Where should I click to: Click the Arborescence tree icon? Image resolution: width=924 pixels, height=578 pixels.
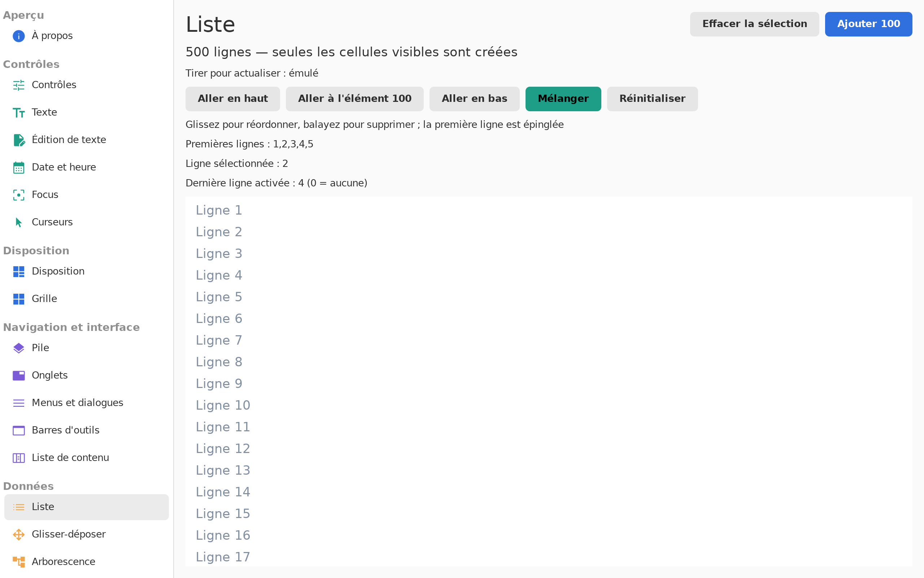pos(19,562)
